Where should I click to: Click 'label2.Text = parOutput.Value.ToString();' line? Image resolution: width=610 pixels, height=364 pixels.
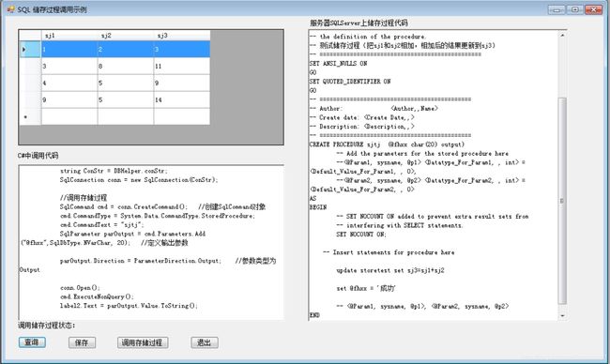pos(129,306)
